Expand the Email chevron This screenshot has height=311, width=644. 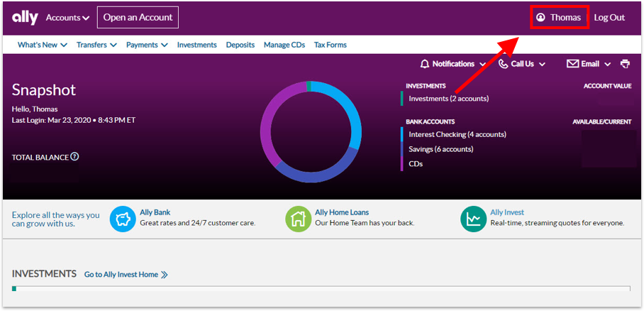(x=607, y=64)
